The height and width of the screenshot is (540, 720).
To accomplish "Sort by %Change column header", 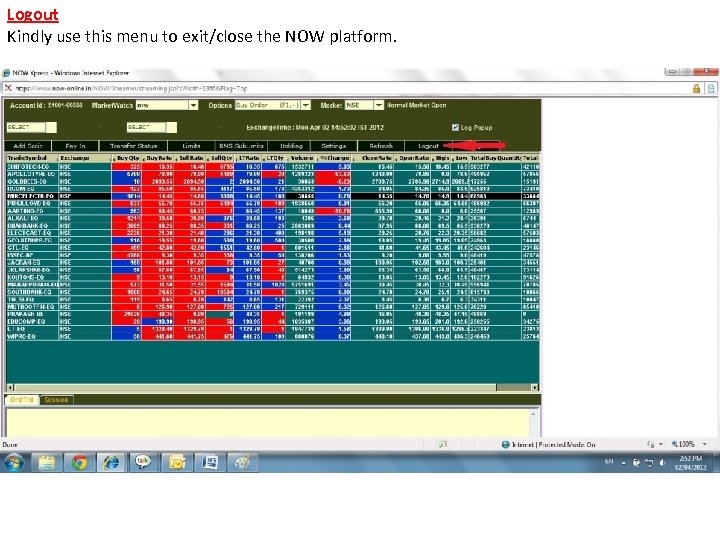I will (334, 158).
